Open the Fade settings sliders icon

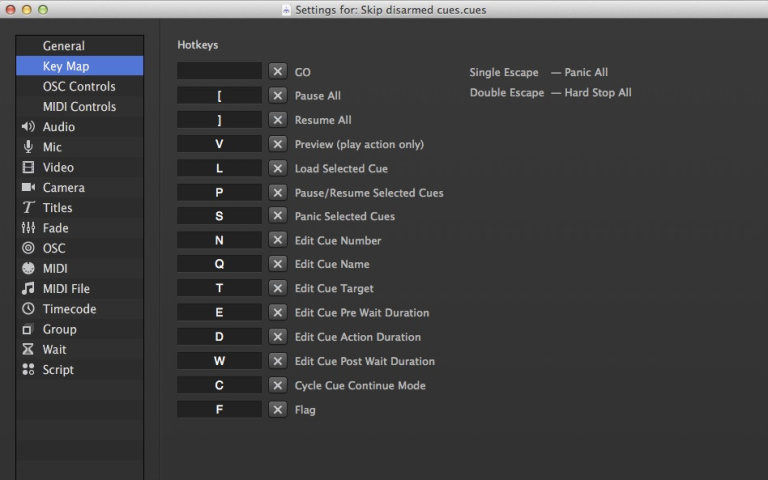tap(28, 228)
